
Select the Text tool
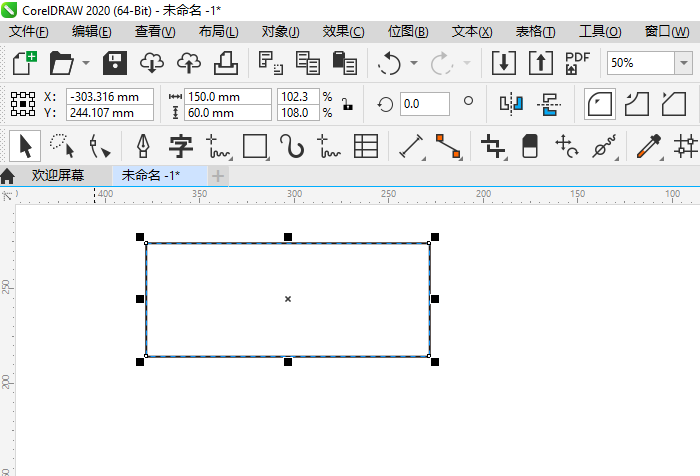(x=180, y=146)
